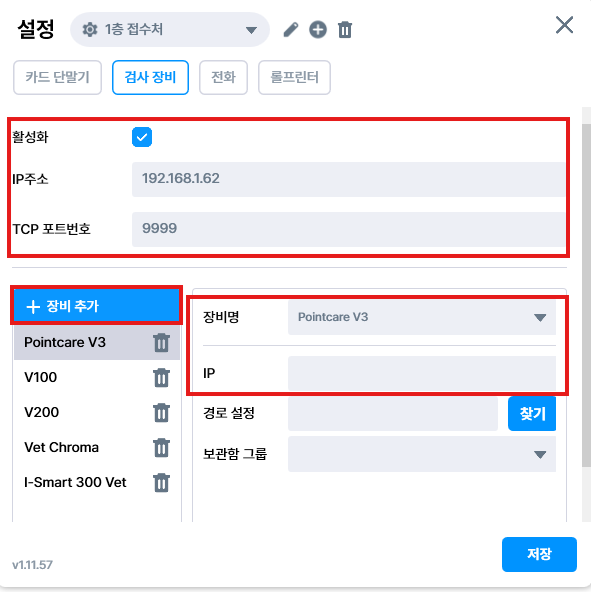
Task: Click the pencil edit icon next to 1층 접수처
Action: pyautogui.click(x=291, y=30)
